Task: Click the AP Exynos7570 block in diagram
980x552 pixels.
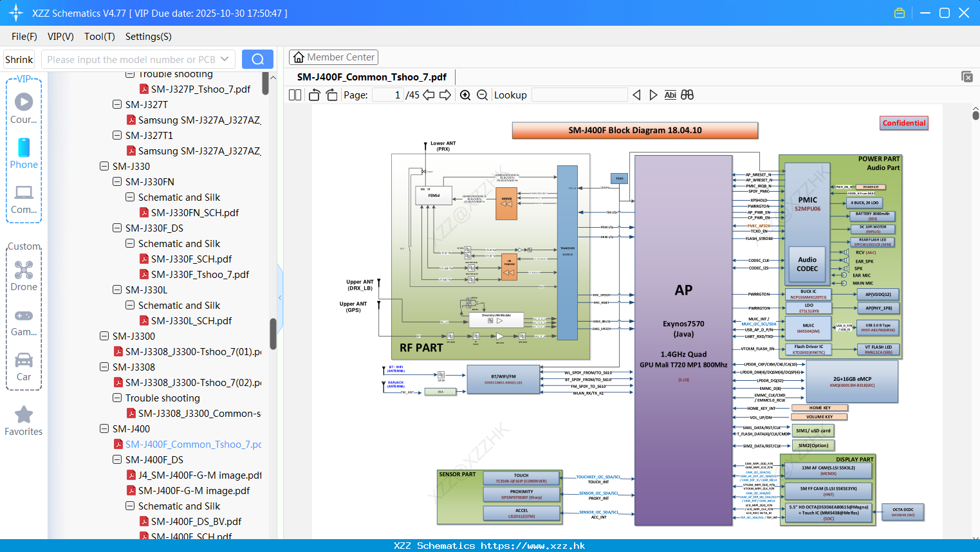Action: tap(683, 340)
